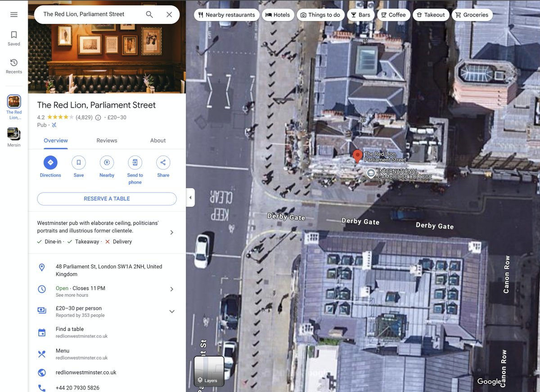Select the Hotels filter chip
This screenshot has width=540, height=392.
pyautogui.click(x=278, y=15)
